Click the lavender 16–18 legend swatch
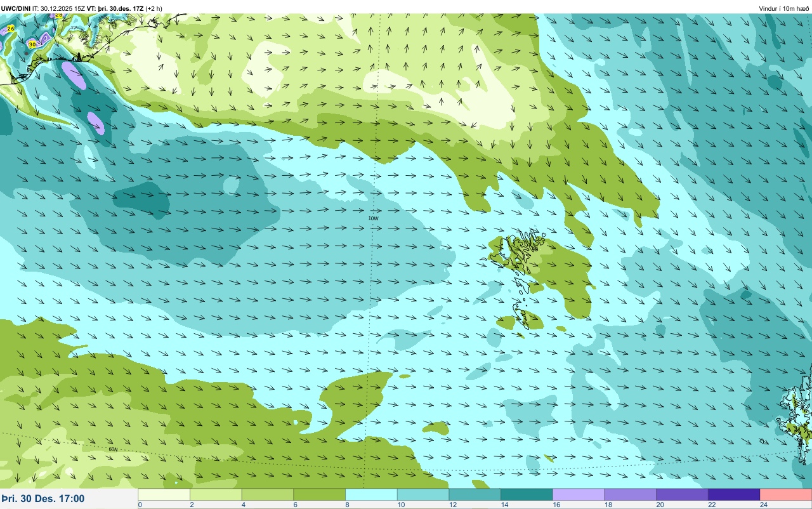812x509 pixels. (x=579, y=494)
